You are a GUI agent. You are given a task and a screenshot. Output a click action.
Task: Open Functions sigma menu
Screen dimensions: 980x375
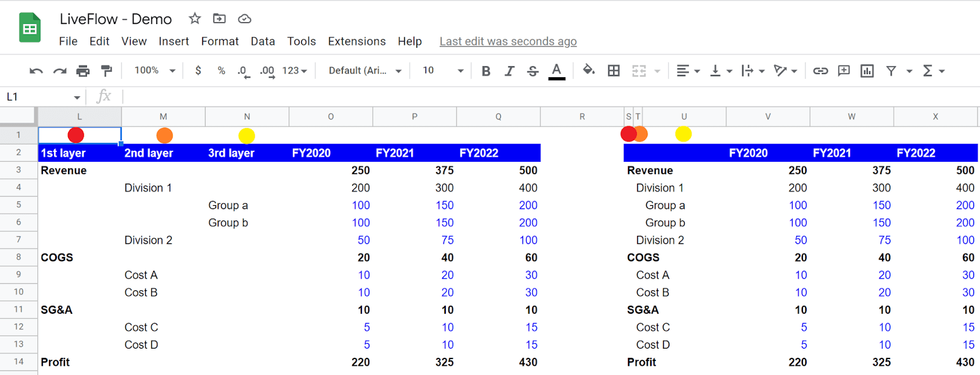(933, 71)
